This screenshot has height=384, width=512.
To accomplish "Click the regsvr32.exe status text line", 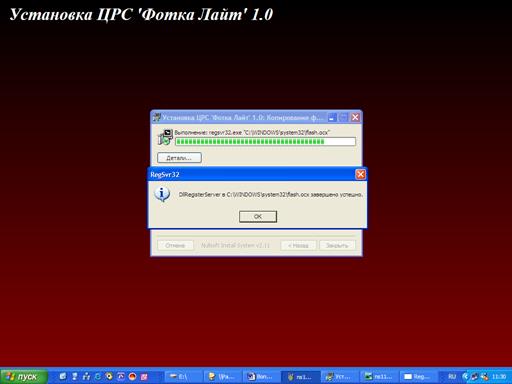I will pyautogui.click(x=252, y=133).
